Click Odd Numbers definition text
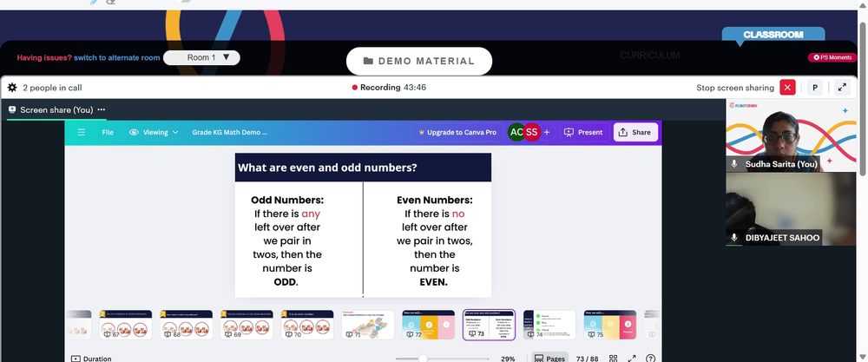This screenshot has height=362, width=868. click(286, 240)
